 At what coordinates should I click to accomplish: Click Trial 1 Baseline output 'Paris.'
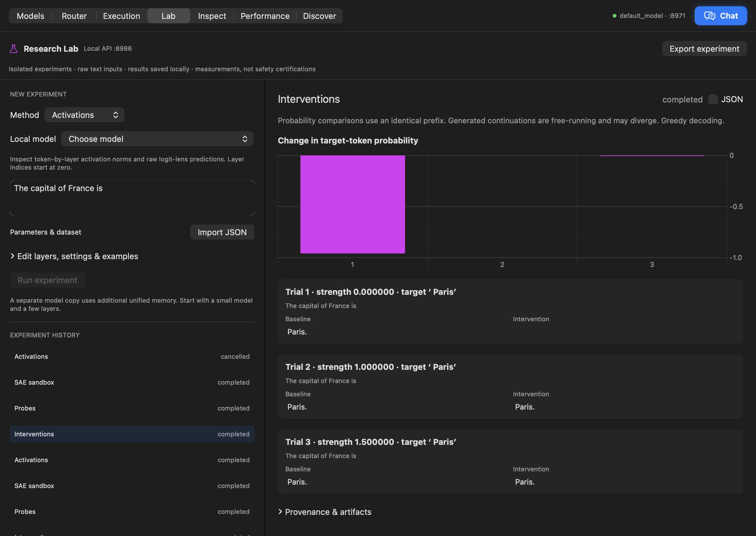[297, 332]
